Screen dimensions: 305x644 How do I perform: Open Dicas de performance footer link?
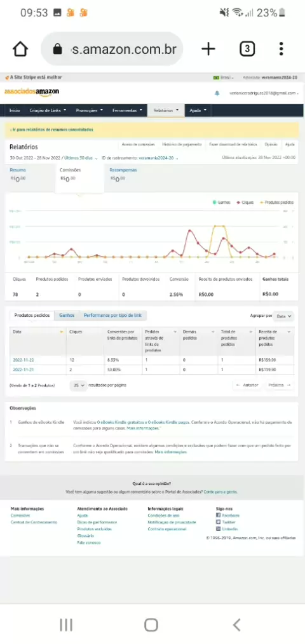click(x=97, y=523)
